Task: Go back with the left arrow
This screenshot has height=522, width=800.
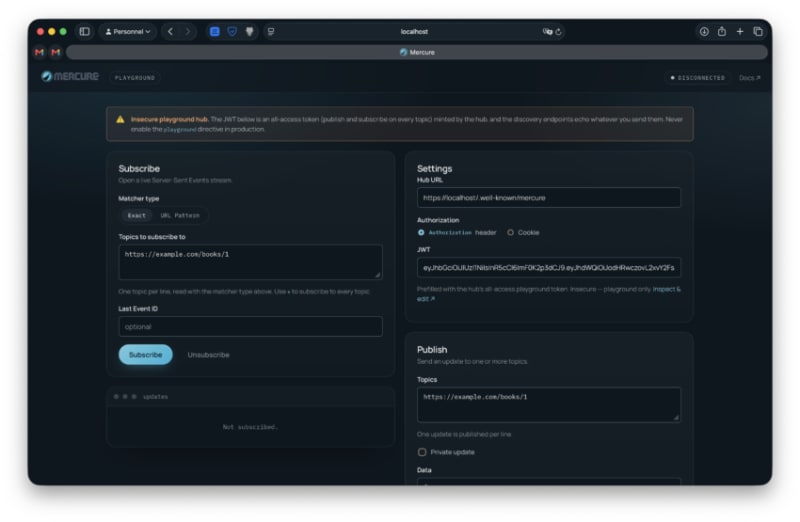Action: pos(170,32)
